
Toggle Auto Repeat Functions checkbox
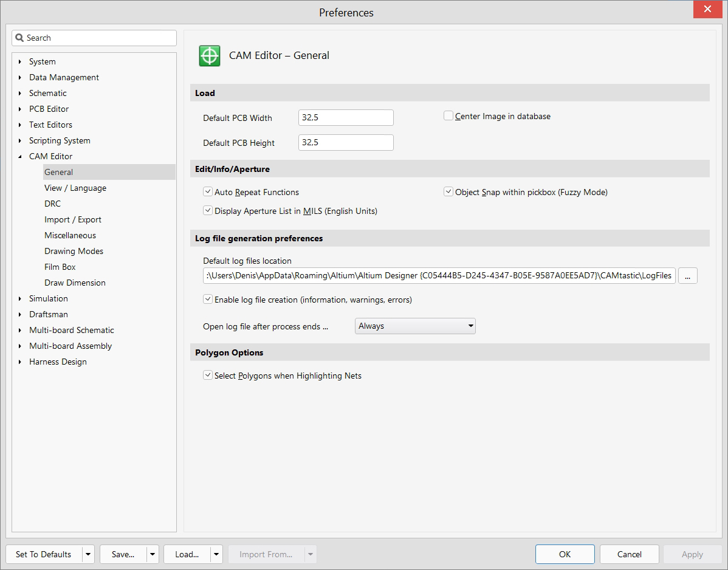click(208, 191)
